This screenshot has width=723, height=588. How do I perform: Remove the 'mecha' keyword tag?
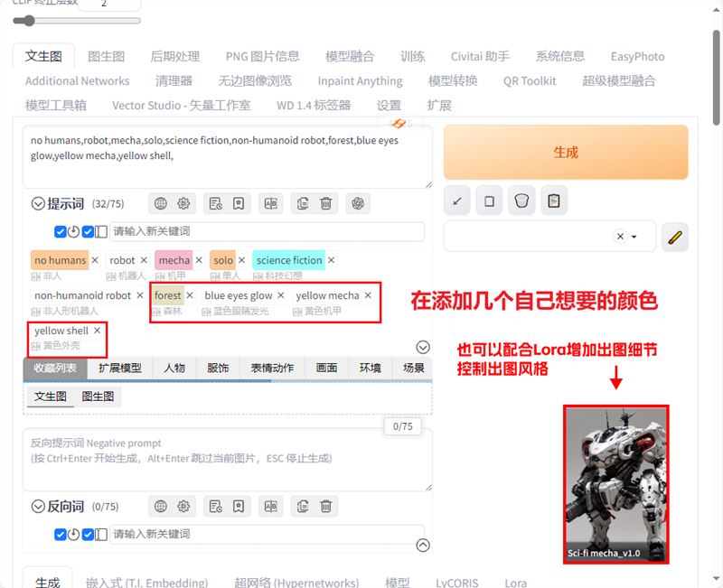point(199,260)
